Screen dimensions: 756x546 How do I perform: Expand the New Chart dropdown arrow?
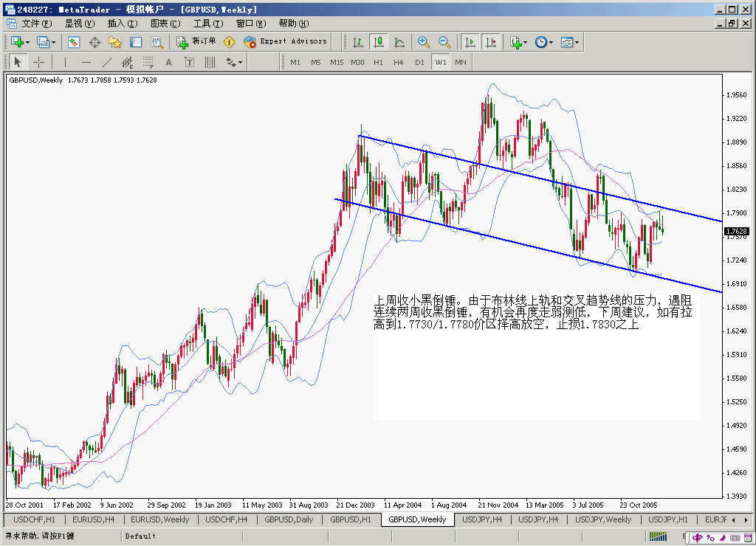28,42
